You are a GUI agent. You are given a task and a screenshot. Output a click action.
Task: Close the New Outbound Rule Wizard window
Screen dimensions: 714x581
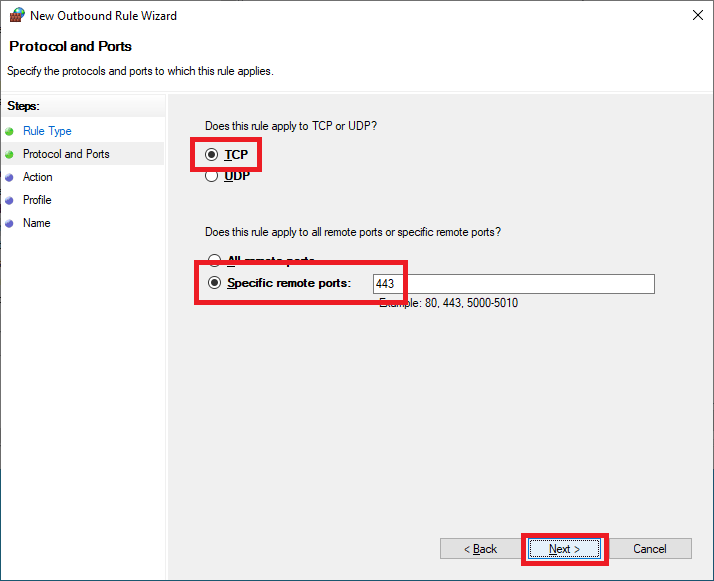(695, 16)
